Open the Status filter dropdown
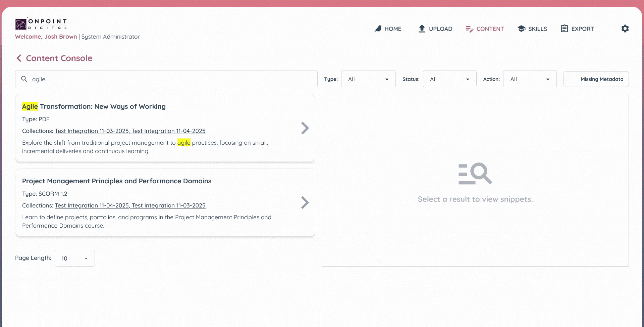The height and width of the screenshot is (327, 644). [449, 79]
